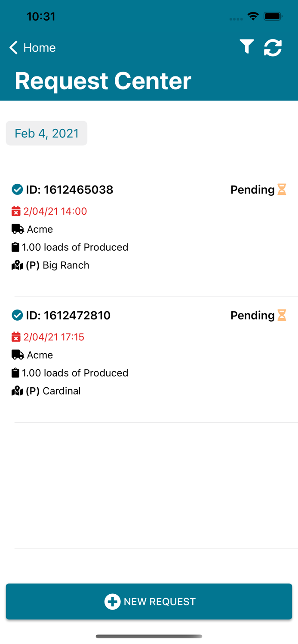Tap red calendar icon for 14:00 request

(16, 211)
